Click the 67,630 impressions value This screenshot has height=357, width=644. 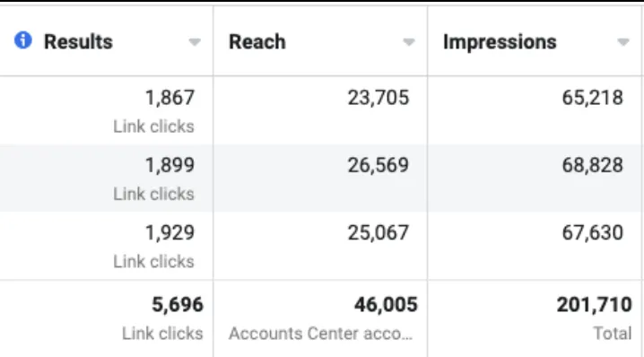tap(593, 232)
